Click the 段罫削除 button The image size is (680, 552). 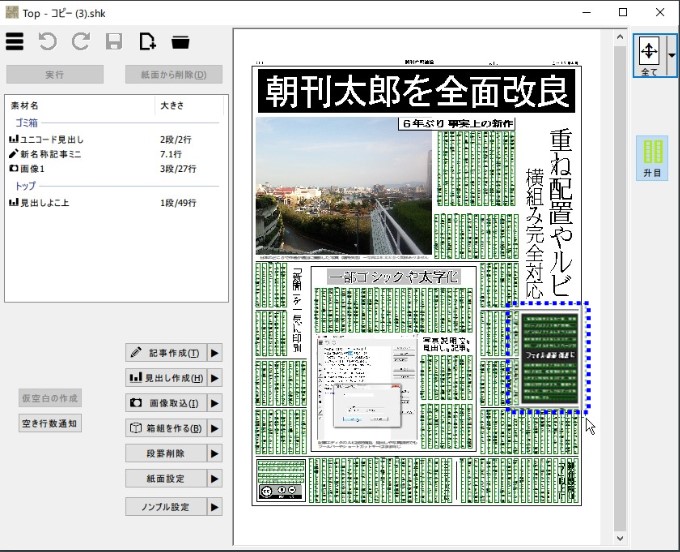(166, 454)
